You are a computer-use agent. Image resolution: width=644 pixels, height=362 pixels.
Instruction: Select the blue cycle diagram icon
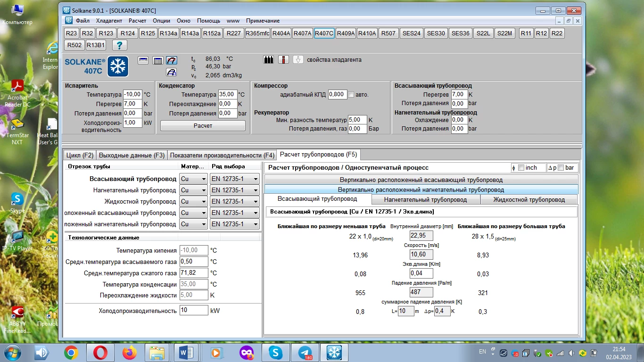pos(172,72)
